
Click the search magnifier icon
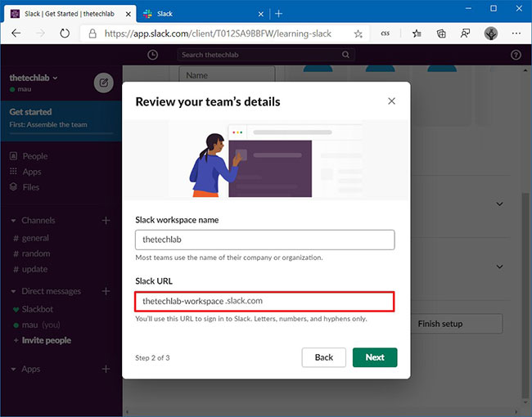(x=345, y=55)
